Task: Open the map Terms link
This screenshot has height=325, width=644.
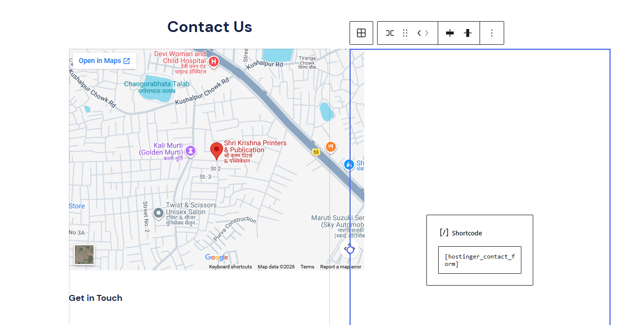Action: (x=307, y=267)
